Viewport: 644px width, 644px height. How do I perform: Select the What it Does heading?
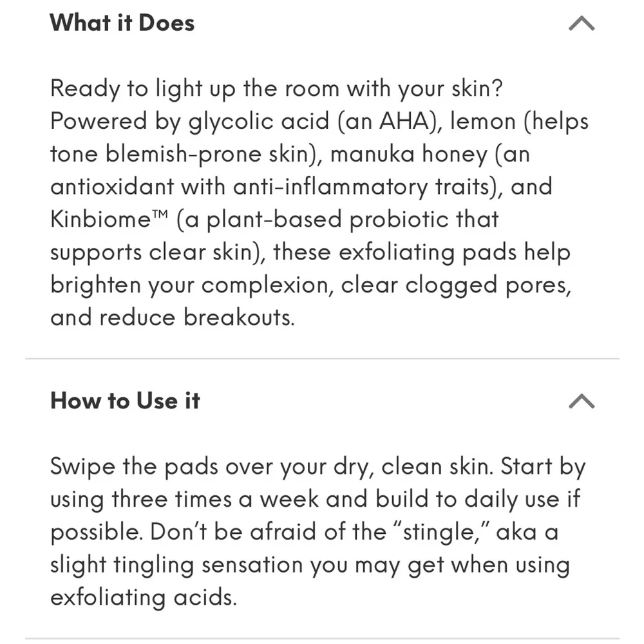tap(122, 23)
